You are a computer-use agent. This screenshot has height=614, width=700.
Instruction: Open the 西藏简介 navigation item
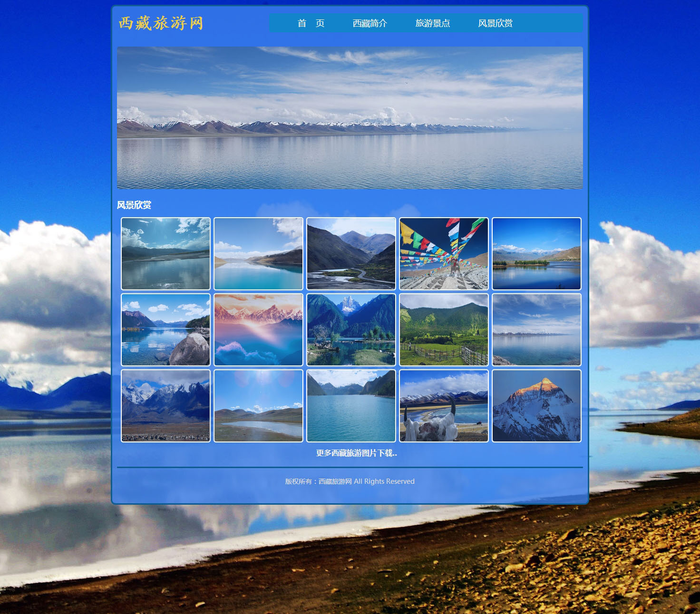coord(370,23)
